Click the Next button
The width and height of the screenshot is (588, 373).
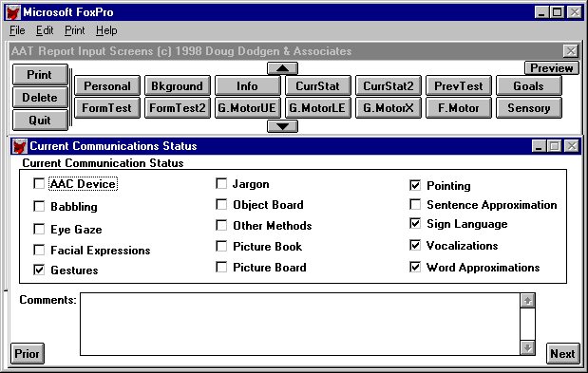pyautogui.click(x=562, y=353)
